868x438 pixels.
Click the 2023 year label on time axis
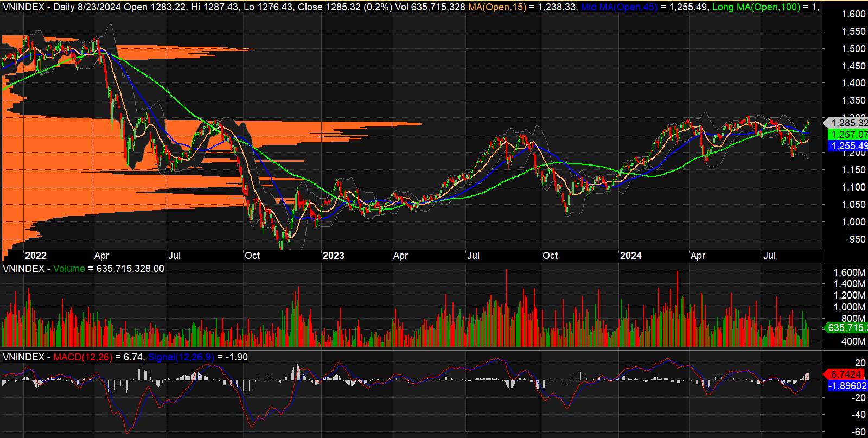pyautogui.click(x=333, y=256)
